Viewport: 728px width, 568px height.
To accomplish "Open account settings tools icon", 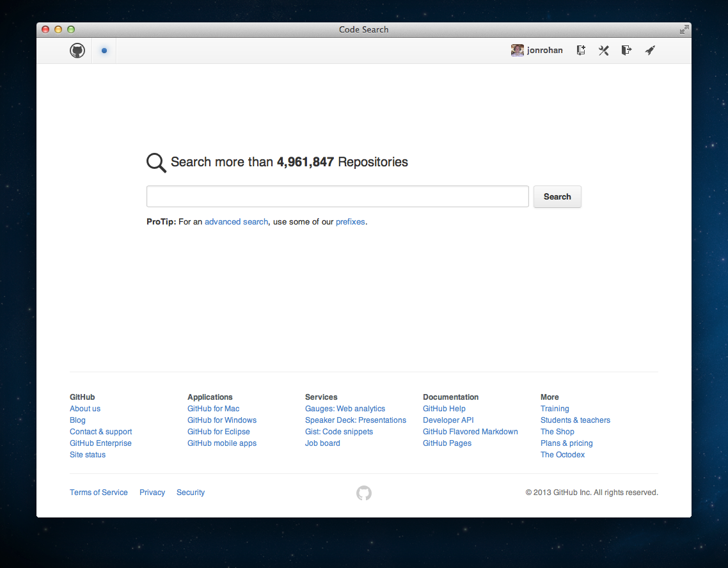I will 603,51.
